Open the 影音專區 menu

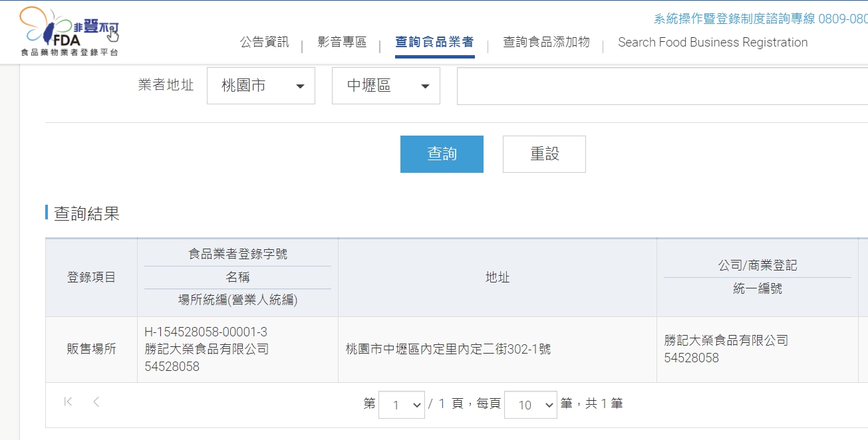[x=342, y=43]
